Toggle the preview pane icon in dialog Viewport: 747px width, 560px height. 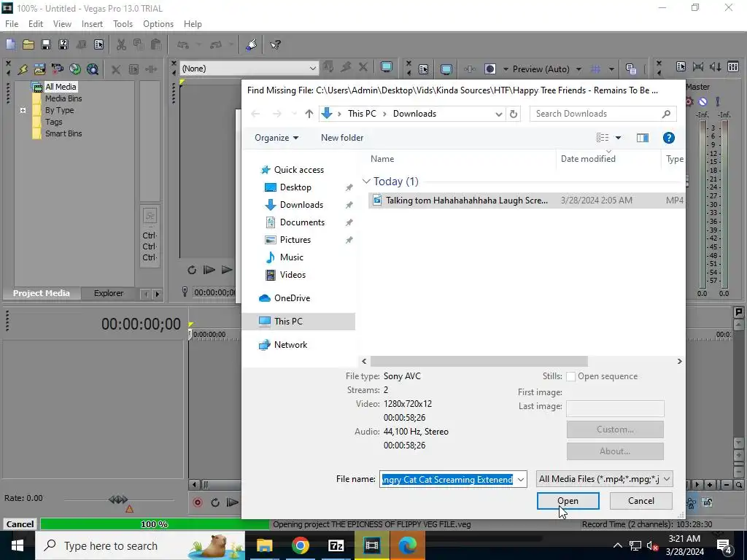click(642, 138)
